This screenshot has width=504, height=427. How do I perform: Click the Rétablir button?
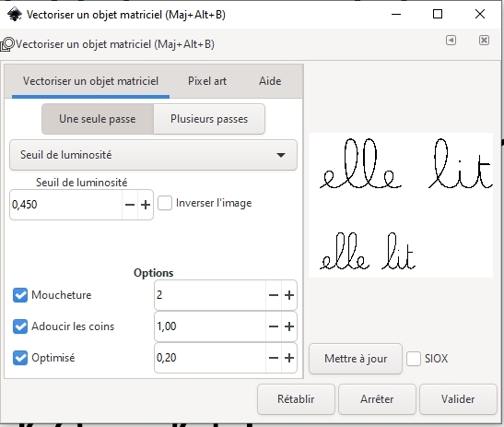(296, 399)
